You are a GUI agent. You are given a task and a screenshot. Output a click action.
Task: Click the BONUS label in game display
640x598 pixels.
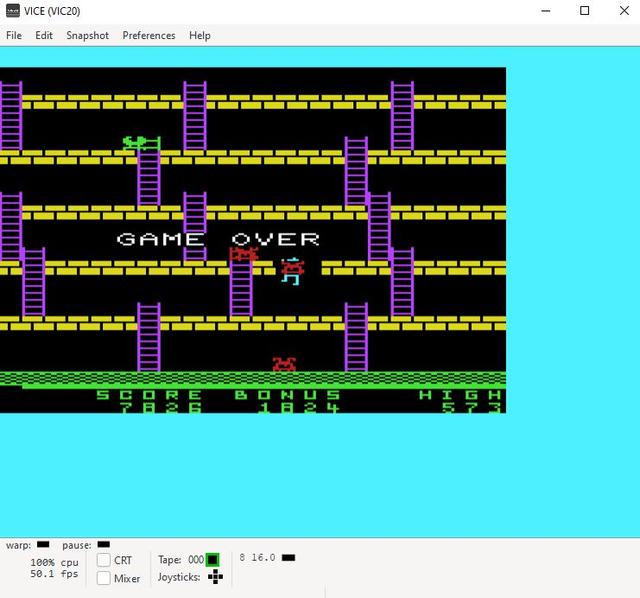[287, 395]
